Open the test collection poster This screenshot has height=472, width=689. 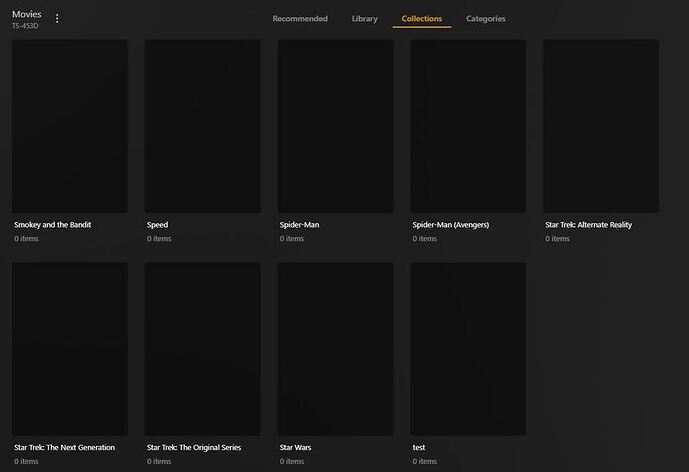click(468, 349)
